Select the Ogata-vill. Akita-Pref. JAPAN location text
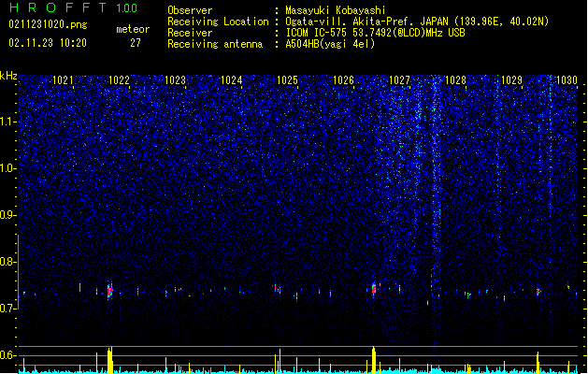The width and height of the screenshot is (588, 374). point(417,22)
